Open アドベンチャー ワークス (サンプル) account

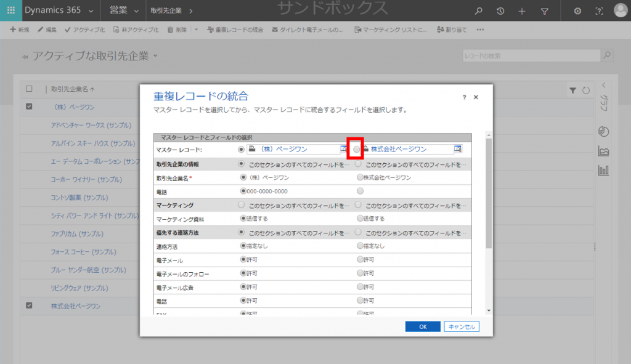pos(91,125)
